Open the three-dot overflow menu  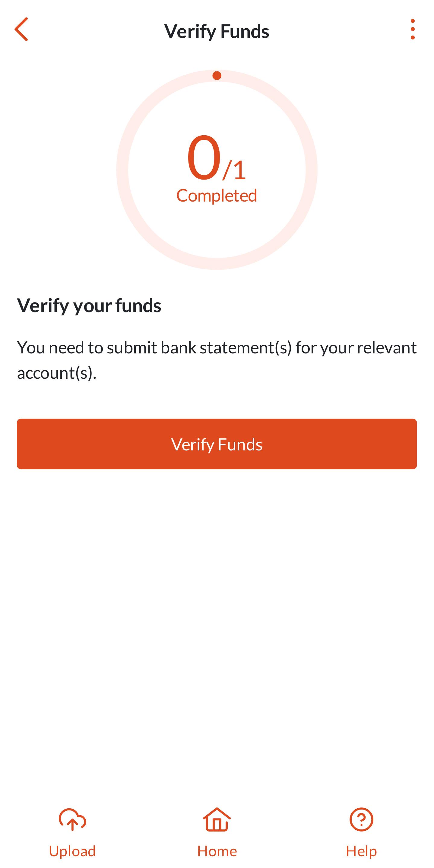412,29
